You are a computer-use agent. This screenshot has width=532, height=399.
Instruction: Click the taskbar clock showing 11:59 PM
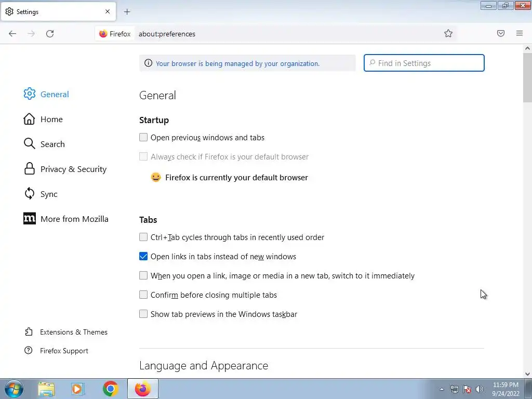(x=506, y=389)
